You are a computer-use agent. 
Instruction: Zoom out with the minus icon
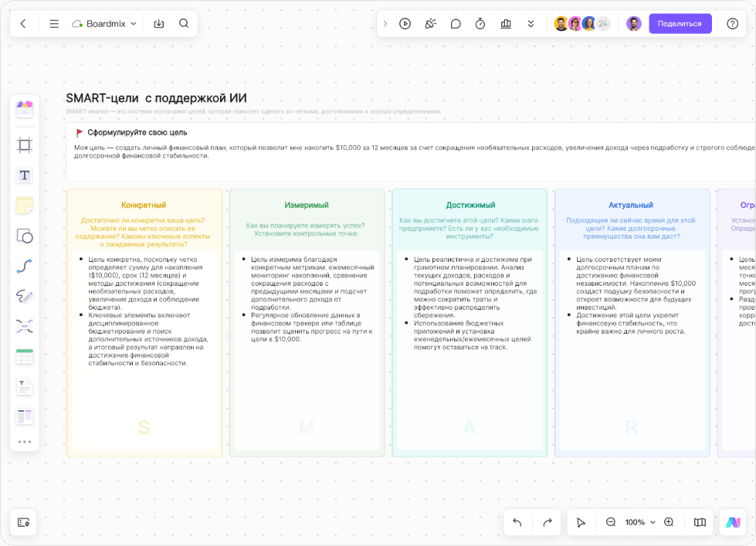coord(610,522)
